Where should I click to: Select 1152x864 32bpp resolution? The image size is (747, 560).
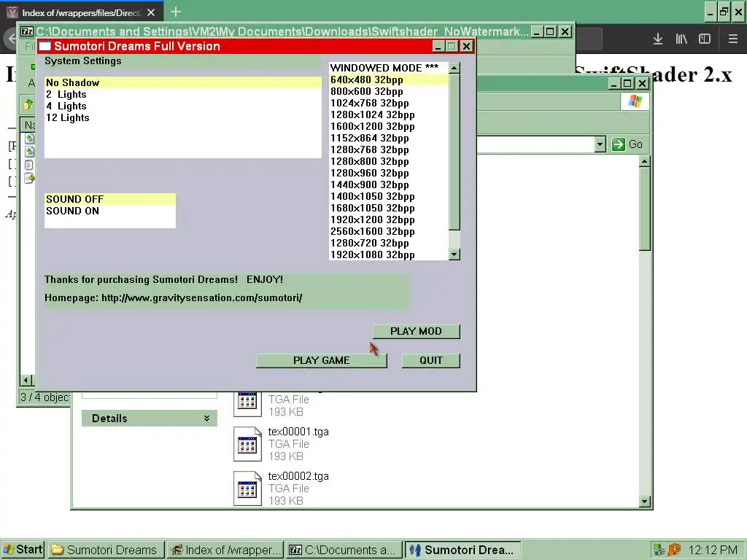[x=389, y=138]
